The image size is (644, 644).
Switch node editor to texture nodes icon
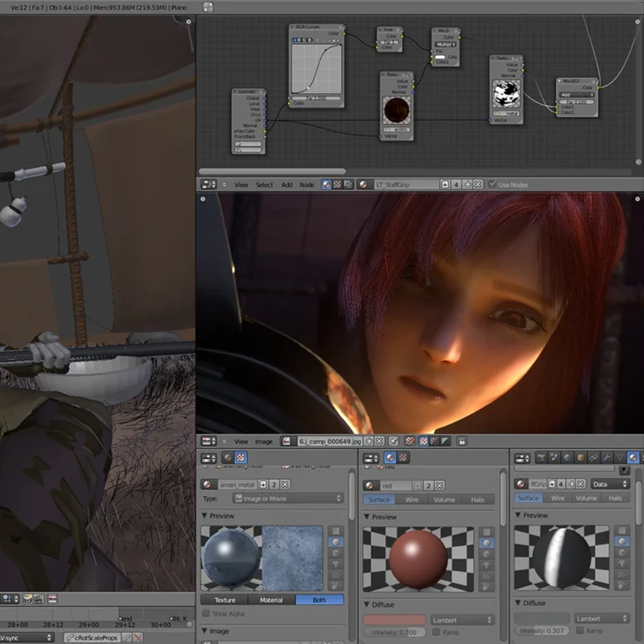[337, 184]
